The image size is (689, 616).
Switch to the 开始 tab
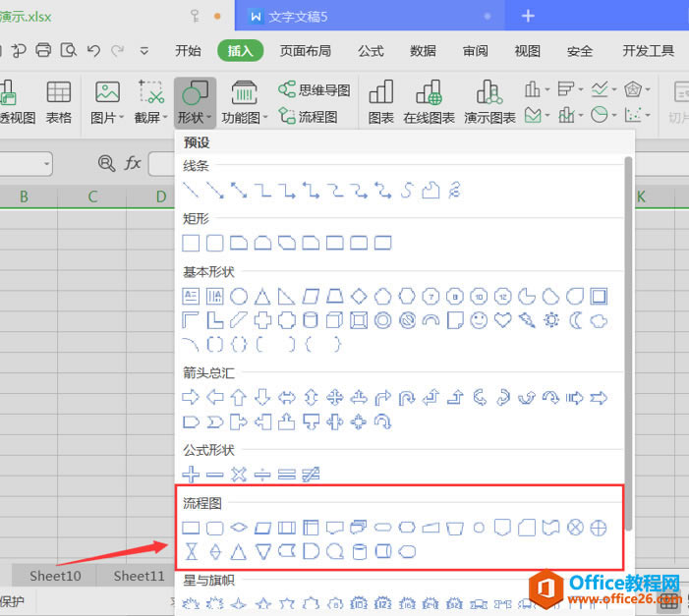[188, 51]
